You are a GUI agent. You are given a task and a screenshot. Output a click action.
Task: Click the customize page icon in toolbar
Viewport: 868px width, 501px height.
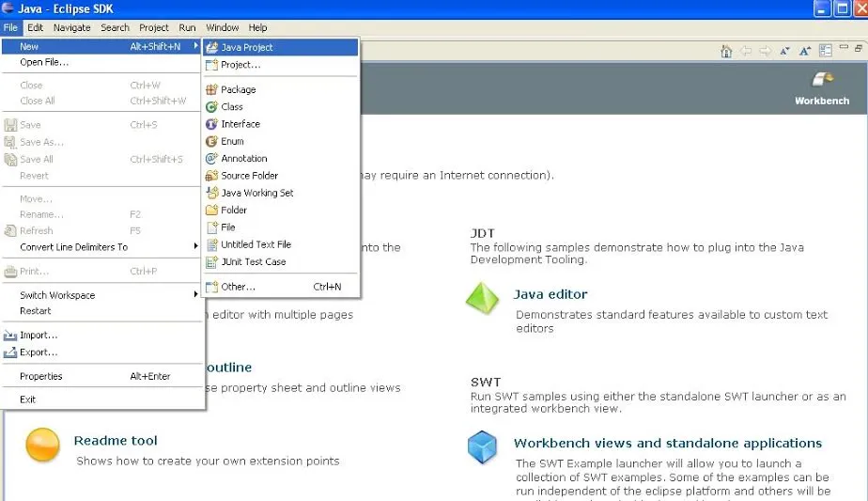pos(826,51)
